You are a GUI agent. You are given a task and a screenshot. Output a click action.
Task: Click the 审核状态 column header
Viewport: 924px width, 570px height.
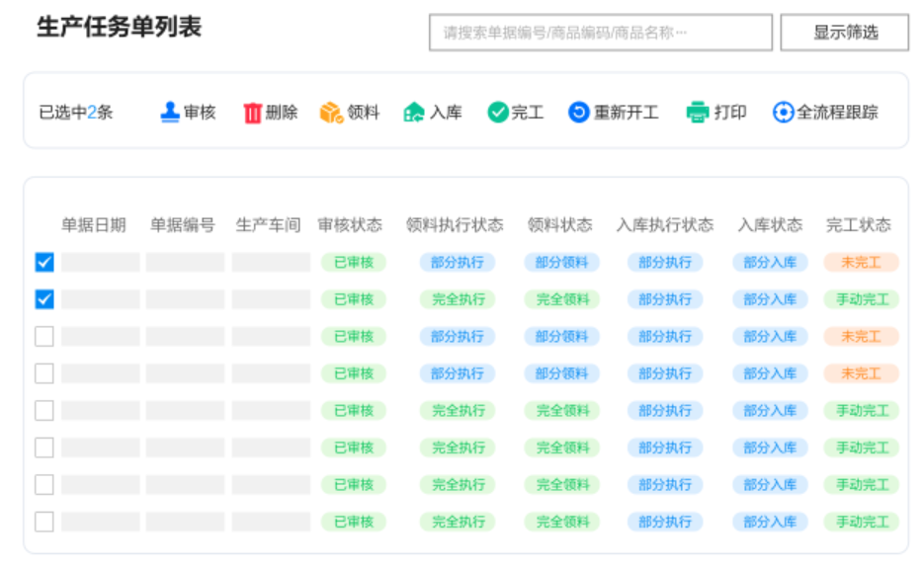pos(350,225)
